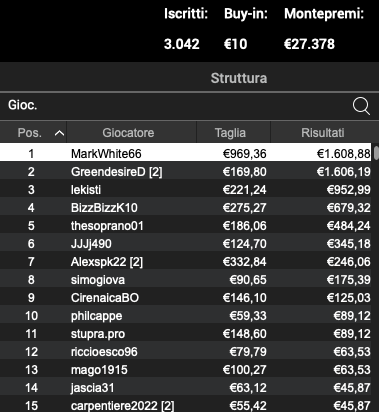Click the mago1915 player row

[x=185, y=369]
